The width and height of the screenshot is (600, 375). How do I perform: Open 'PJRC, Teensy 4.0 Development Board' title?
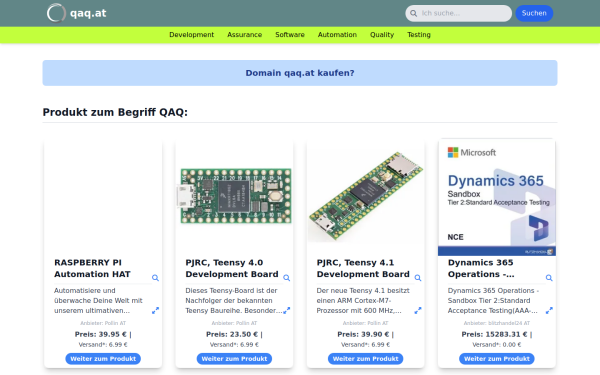[x=232, y=268]
